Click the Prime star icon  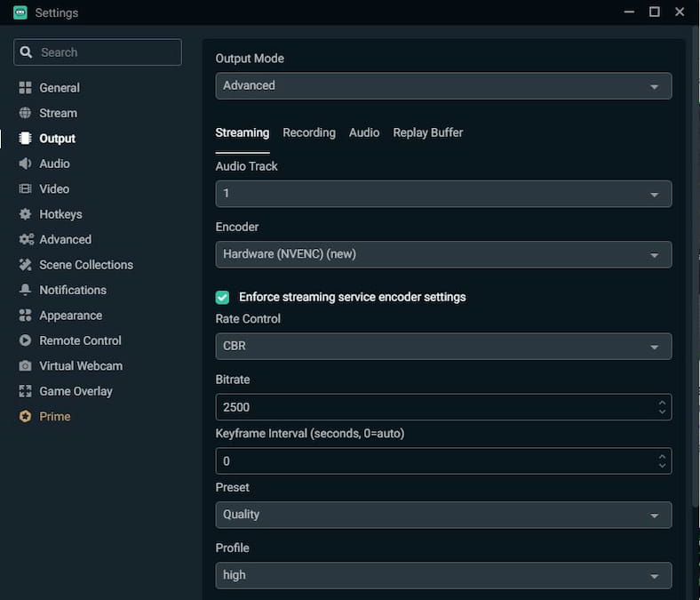click(x=25, y=417)
